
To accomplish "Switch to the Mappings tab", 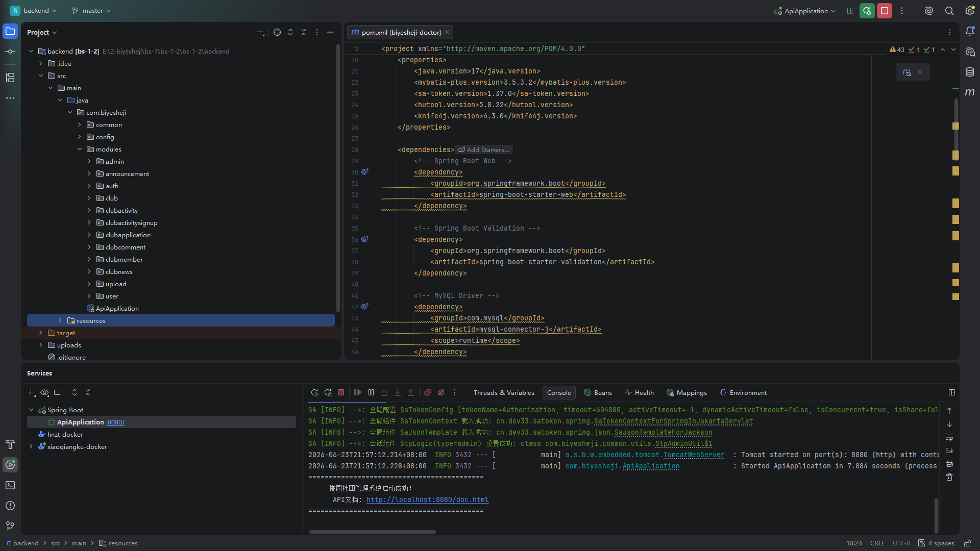I will [687, 392].
